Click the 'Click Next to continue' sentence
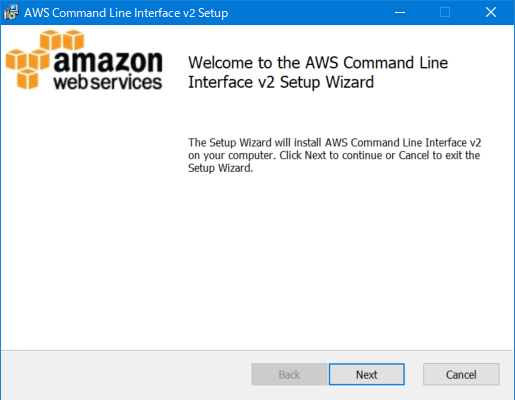 [337, 155]
